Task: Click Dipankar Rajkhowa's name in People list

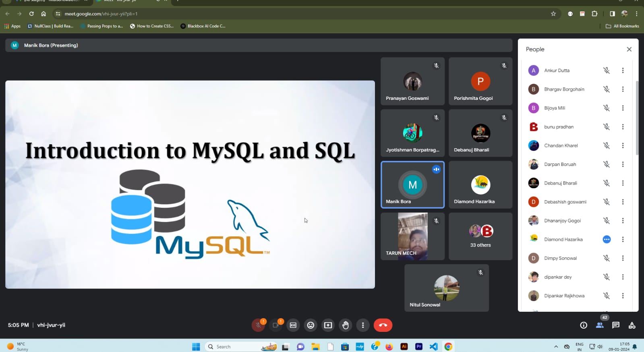Action: click(564, 296)
